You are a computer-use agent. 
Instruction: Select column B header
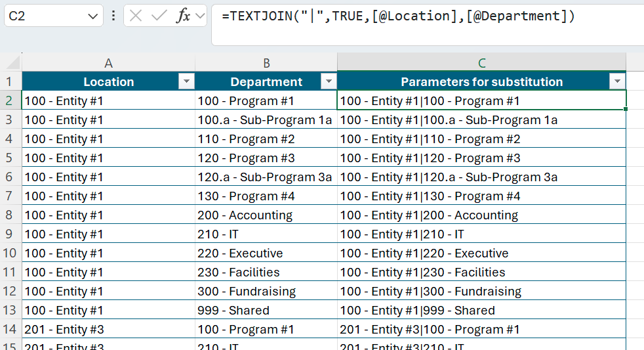266,63
